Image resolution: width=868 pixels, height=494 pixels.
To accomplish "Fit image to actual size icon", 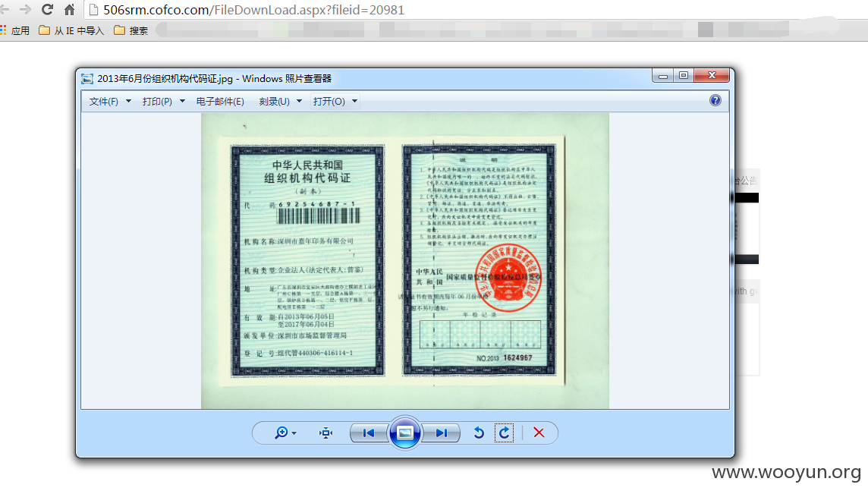I will click(x=326, y=433).
